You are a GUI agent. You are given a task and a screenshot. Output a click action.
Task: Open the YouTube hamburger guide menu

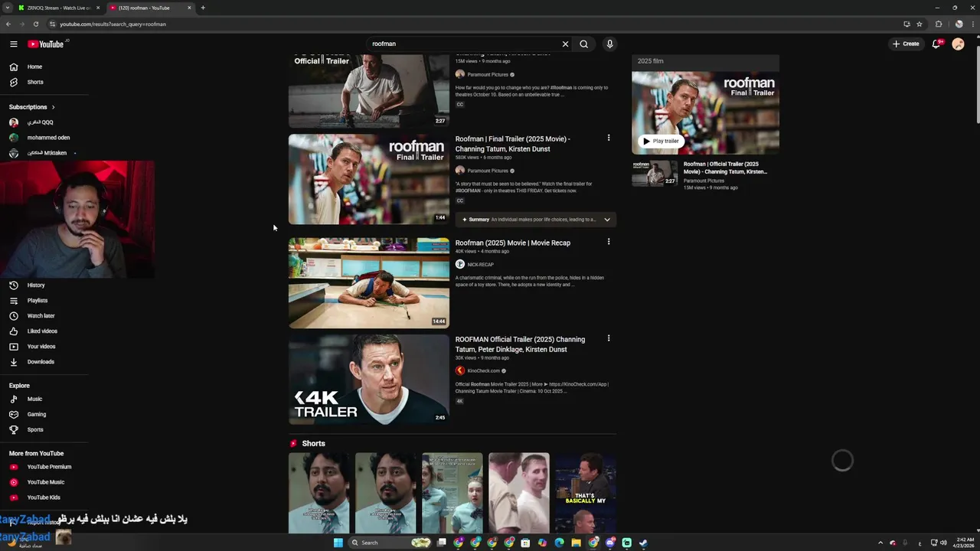pyautogui.click(x=13, y=44)
